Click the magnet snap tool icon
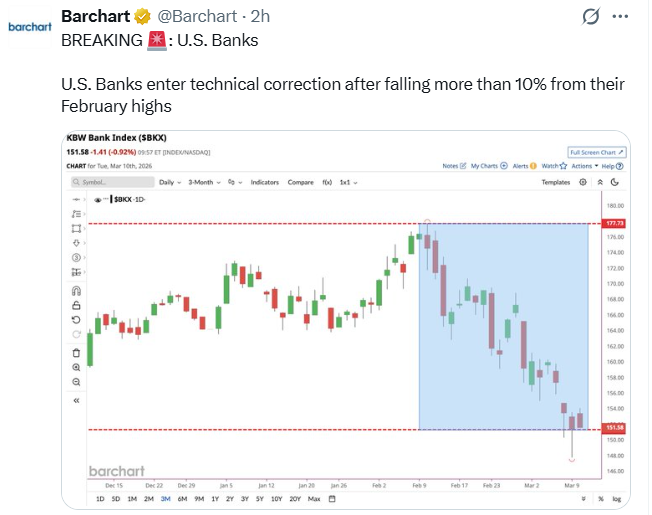The width and height of the screenshot is (652, 515). tap(77, 290)
